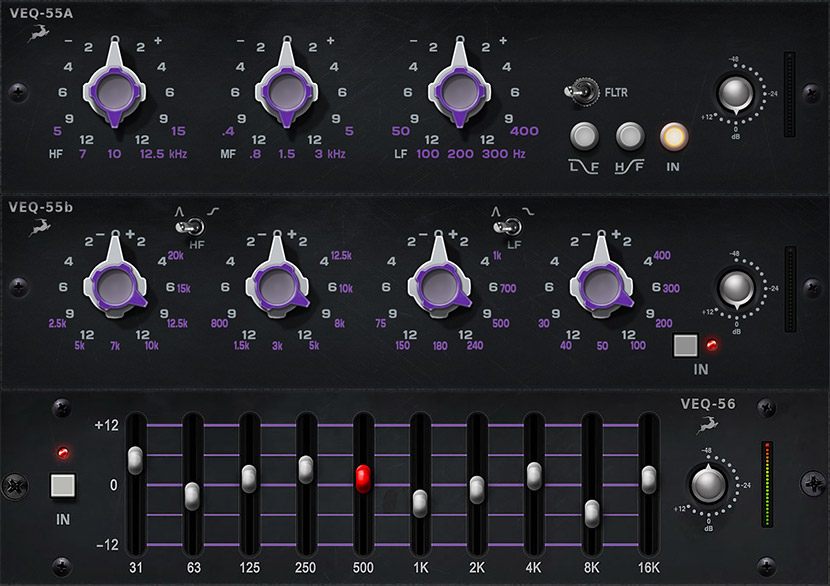The width and height of the screenshot is (830, 586).
Task: Click the MF band knob on VEQ-55A
Action: point(287,91)
